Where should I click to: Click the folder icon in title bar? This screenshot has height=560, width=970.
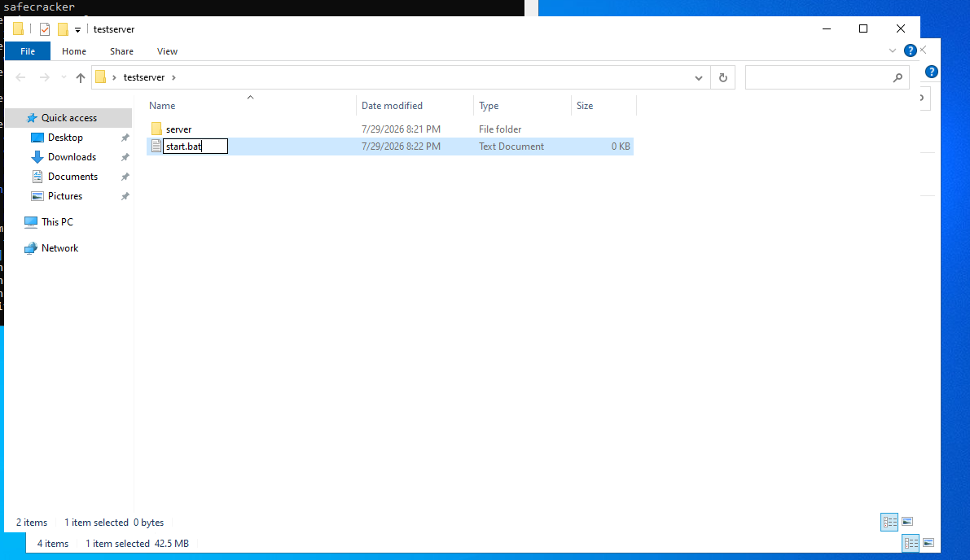point(19,28)
